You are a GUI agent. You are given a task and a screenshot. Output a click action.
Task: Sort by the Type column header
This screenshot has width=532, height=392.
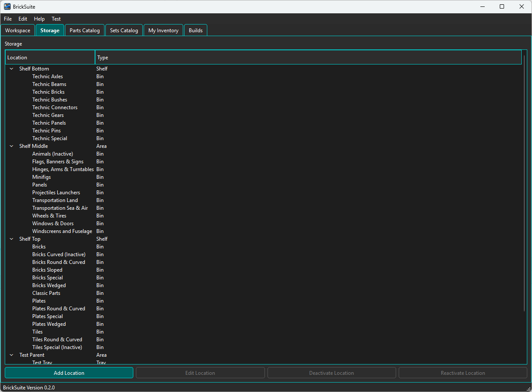click(308, 58)
